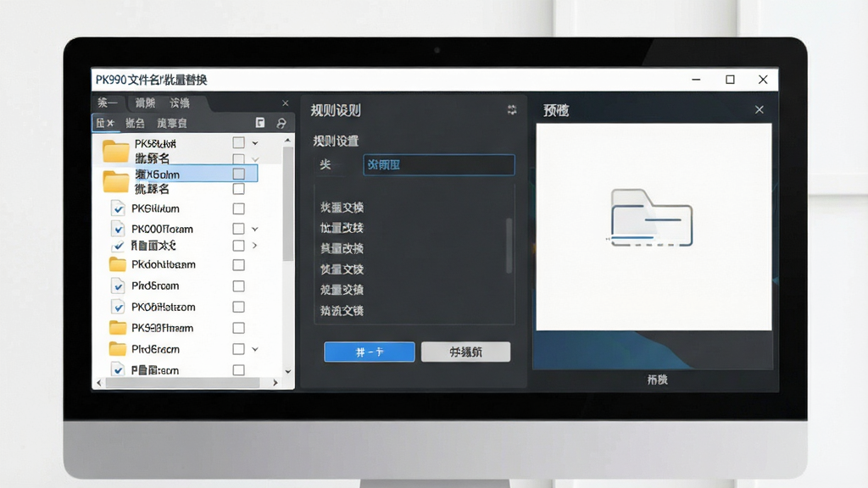Screen dimensions: 868x488
Task: Click the folder icon of the highlighted row
Action: tap(115, 181)
